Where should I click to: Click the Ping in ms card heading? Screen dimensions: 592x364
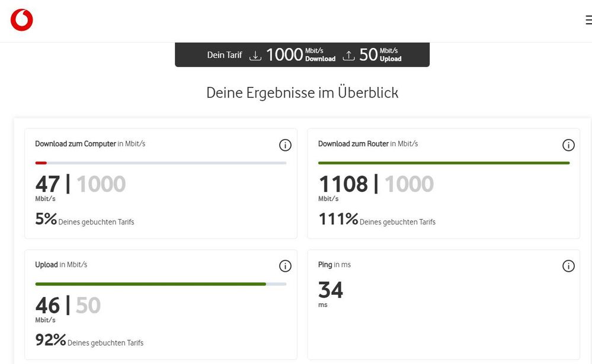(335, 265)
